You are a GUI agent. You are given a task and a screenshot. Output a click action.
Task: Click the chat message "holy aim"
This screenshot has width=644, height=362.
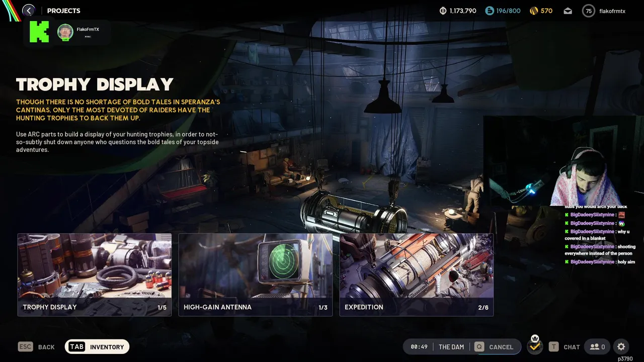tap(626, 262)
